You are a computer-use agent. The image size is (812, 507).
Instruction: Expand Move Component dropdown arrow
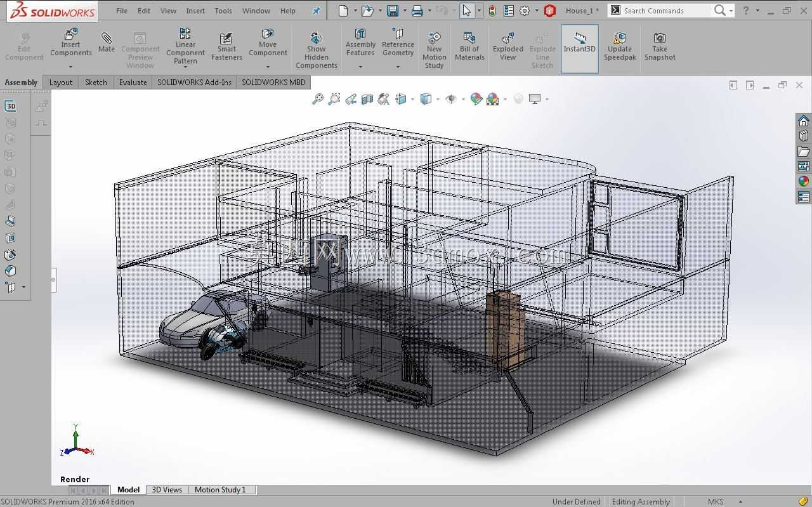pos(268,67)
